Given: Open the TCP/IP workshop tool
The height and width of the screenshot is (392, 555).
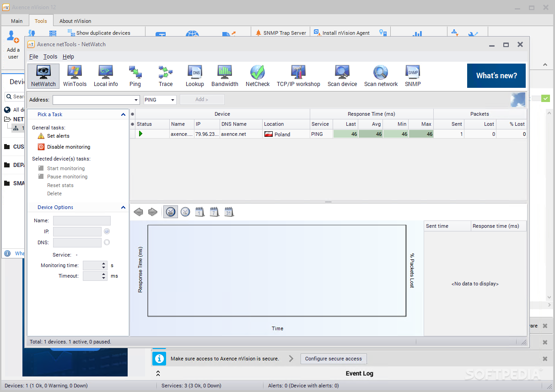Looking at the screenshot, I should tap(298, 76).
